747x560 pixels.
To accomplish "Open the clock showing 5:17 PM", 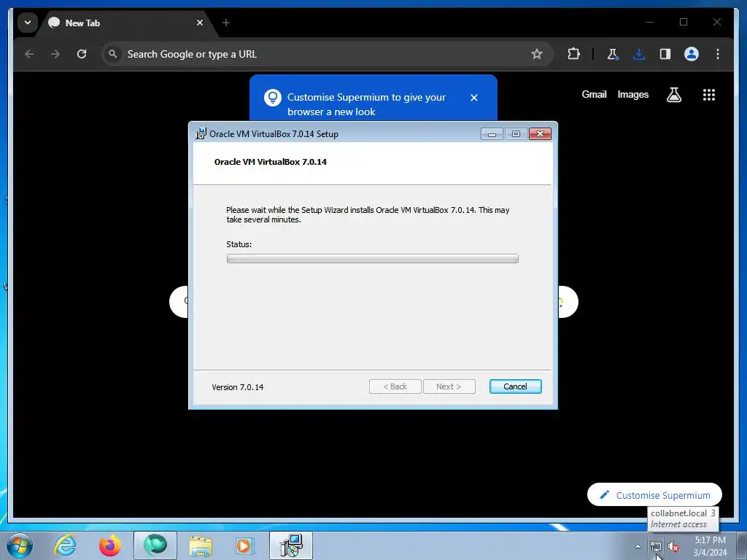I will pyautogui.click(x=710, y=546).
